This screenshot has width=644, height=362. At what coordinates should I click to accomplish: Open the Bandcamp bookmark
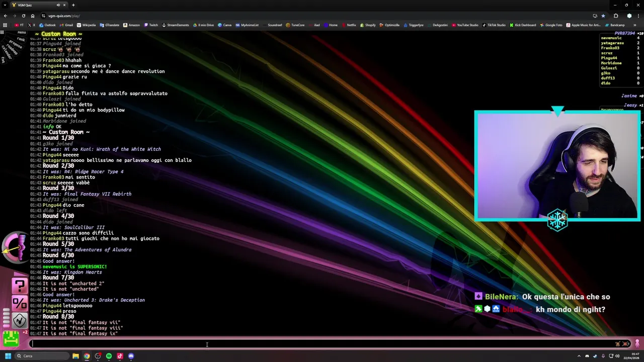point(615,25)
